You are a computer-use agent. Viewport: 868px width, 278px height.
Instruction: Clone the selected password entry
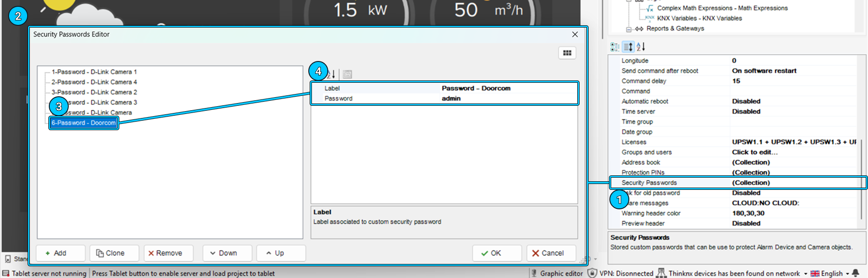click(x=114, y=253)
